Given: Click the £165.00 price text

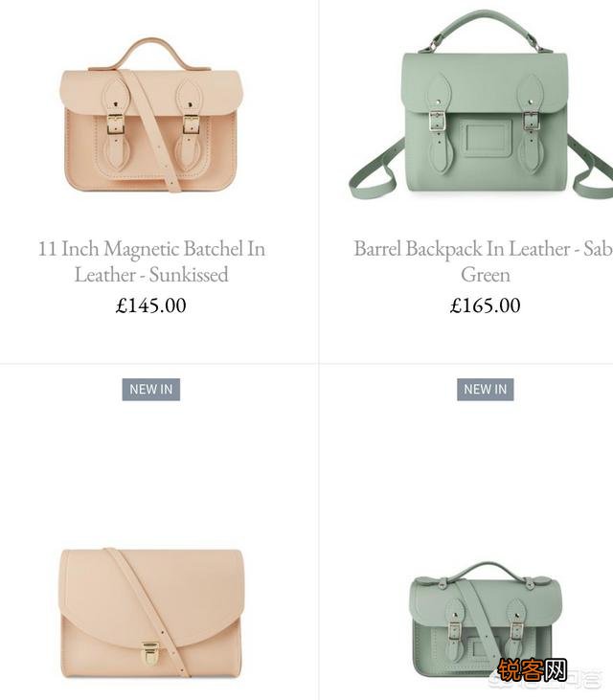Looking at the screenshot, I should tap(486, 305).
